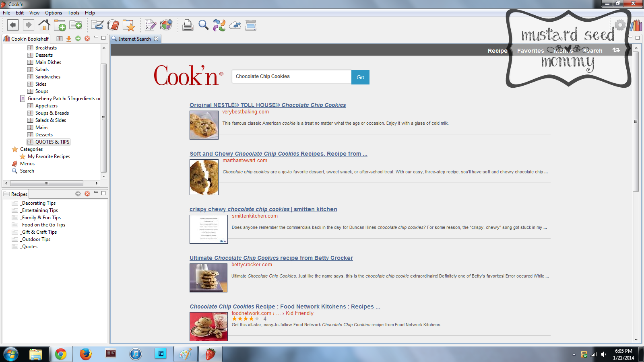Screen dimensions: 644x362
Task: Open the Food Network Kitchens recipe link
Action: point(285,306)
